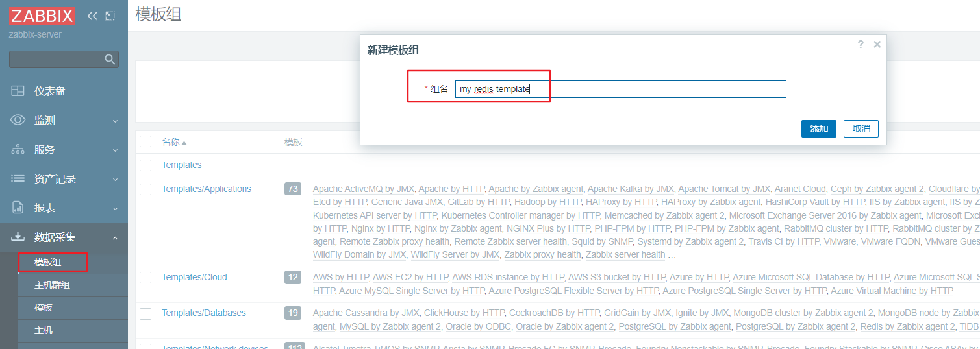Click the 添加 button

[x=819, y=128]
